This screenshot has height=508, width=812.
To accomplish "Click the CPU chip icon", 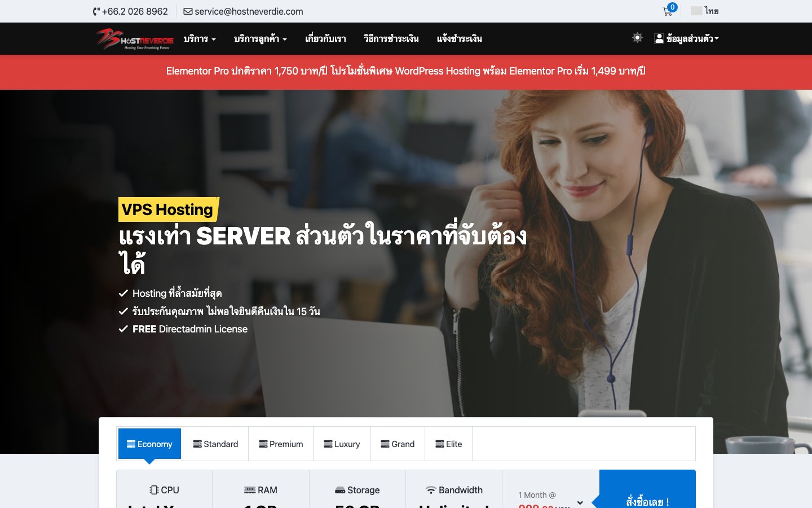I will point(154,490).
